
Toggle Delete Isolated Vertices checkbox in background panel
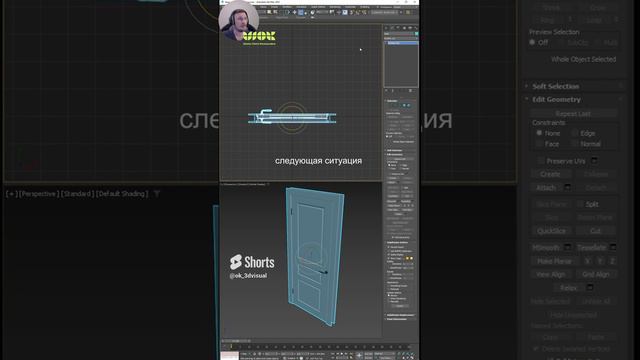536,349
